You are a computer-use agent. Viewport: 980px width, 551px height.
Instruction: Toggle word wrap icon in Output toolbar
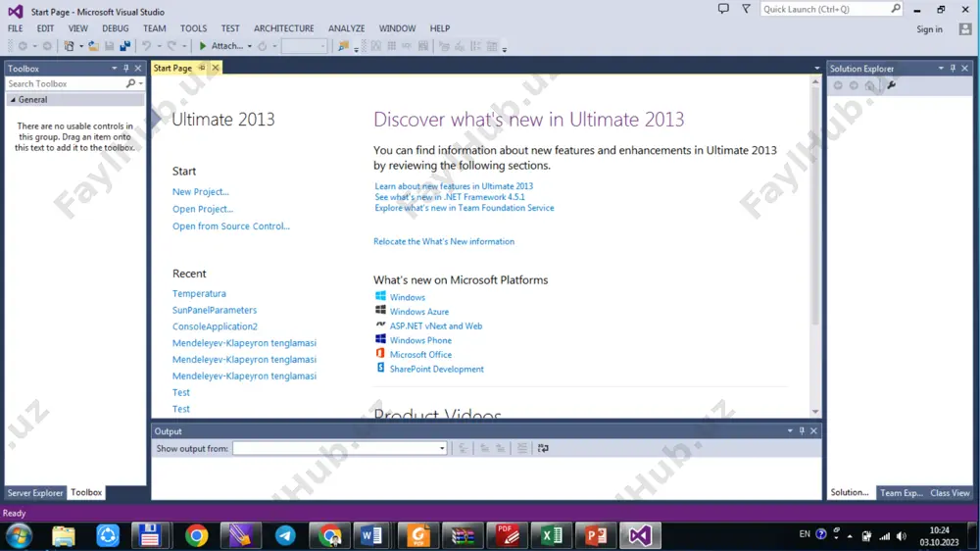(x=543, y=448)
